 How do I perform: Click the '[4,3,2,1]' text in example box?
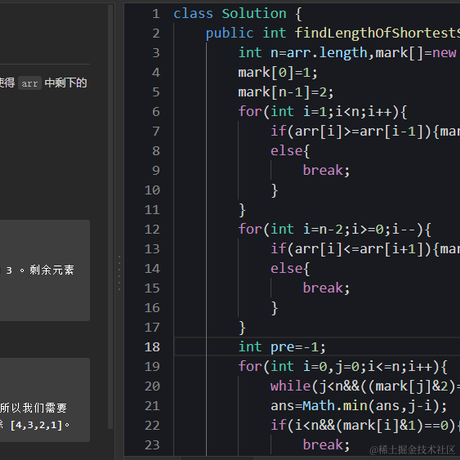pyautogui.click(x=36, y=425)
